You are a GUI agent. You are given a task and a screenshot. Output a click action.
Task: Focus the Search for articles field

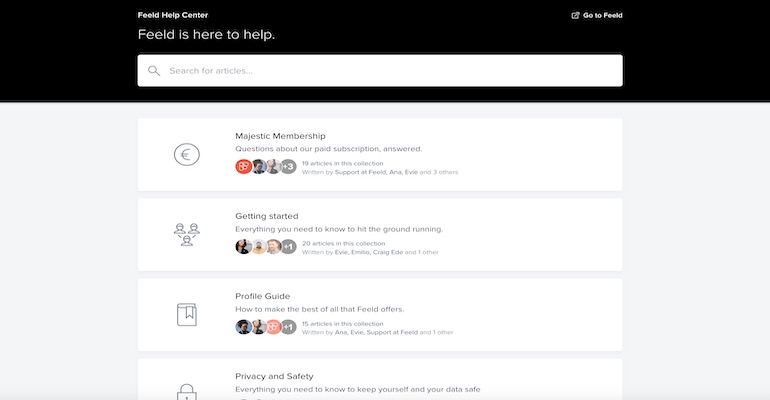coord(380,71)
